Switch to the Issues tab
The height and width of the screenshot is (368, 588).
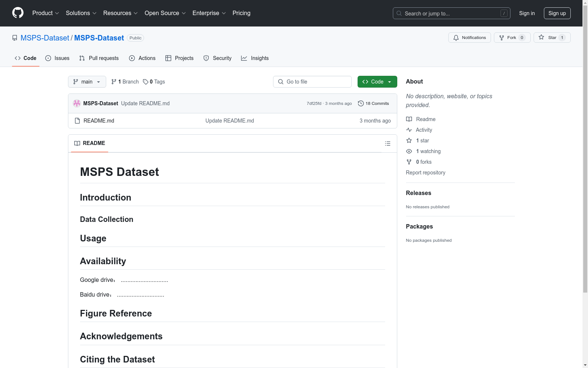(x=57, y=58)
